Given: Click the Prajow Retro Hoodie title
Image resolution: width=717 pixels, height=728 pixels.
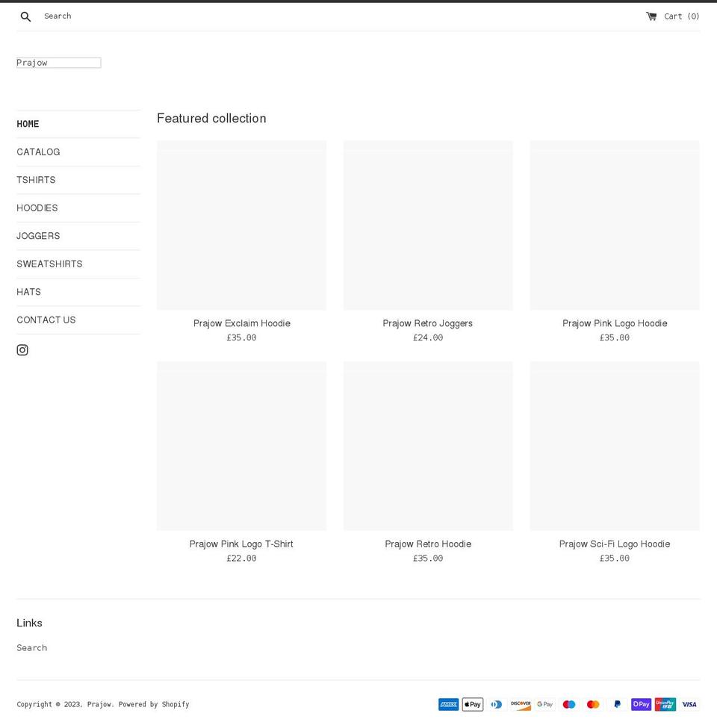Looking at the screenshot, I should tap(428, 544).
